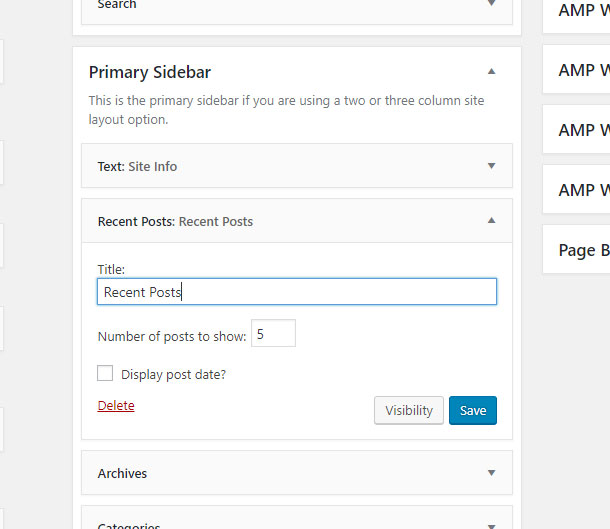Screen dimensions: 610x529
Task: Click the Categories widget title
Action: point(129,524)
